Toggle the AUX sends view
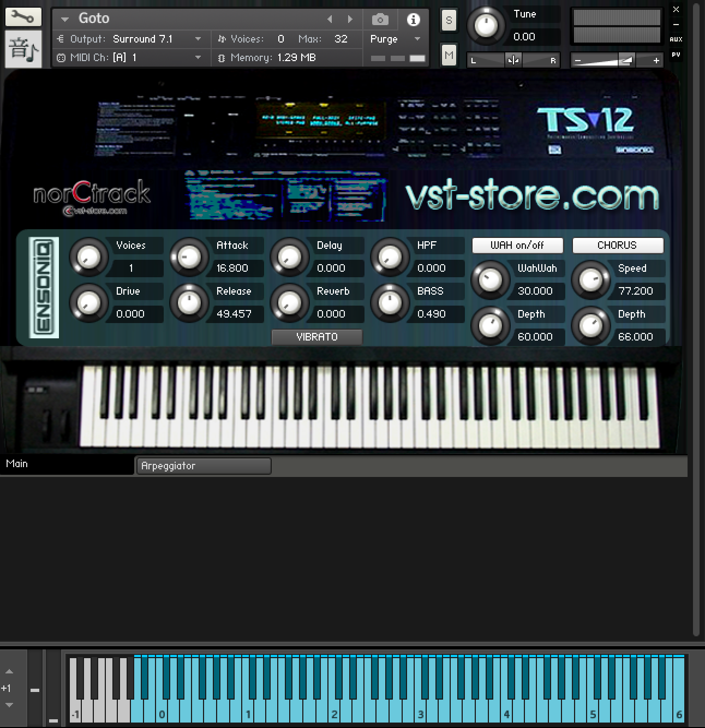 (676, 39)
